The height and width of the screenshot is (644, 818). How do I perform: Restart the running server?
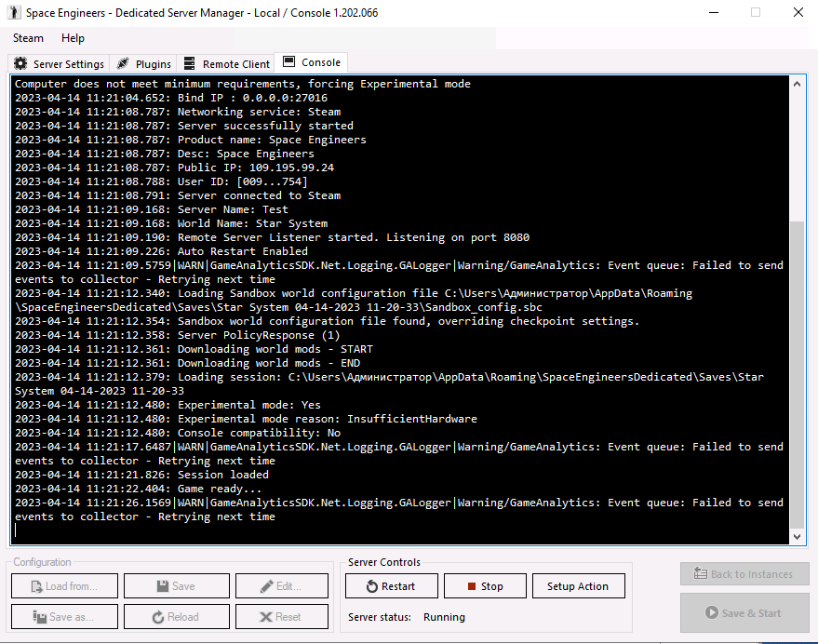point(390,586)
